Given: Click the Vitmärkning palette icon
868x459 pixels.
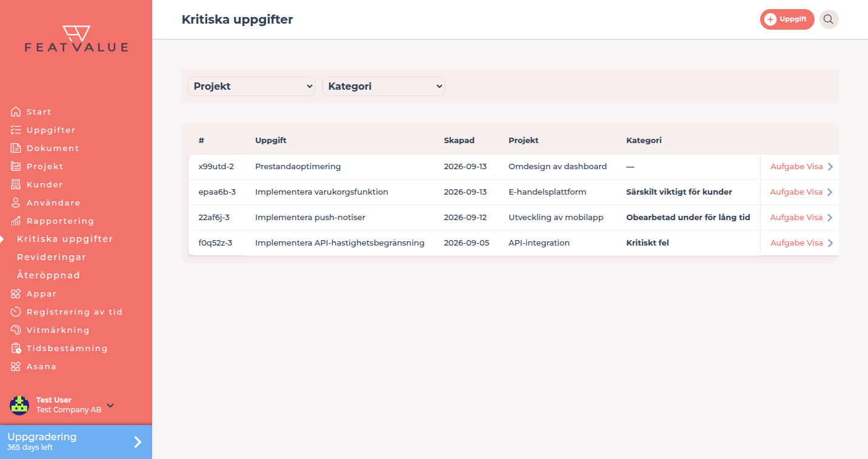Looking at the screenshot, I should coord(16,330).
